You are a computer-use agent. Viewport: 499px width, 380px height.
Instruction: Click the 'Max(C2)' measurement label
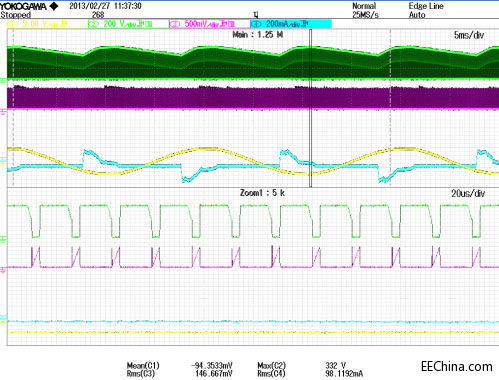point(272,366)
